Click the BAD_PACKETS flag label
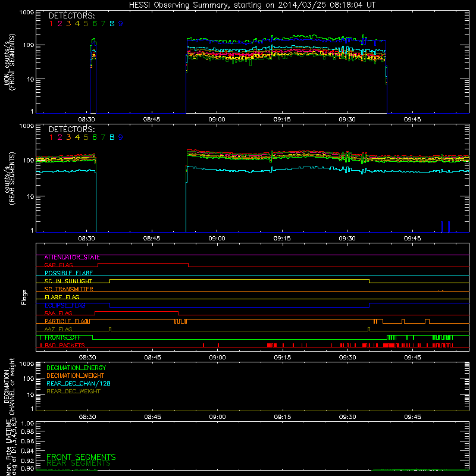 click(64, 345)
